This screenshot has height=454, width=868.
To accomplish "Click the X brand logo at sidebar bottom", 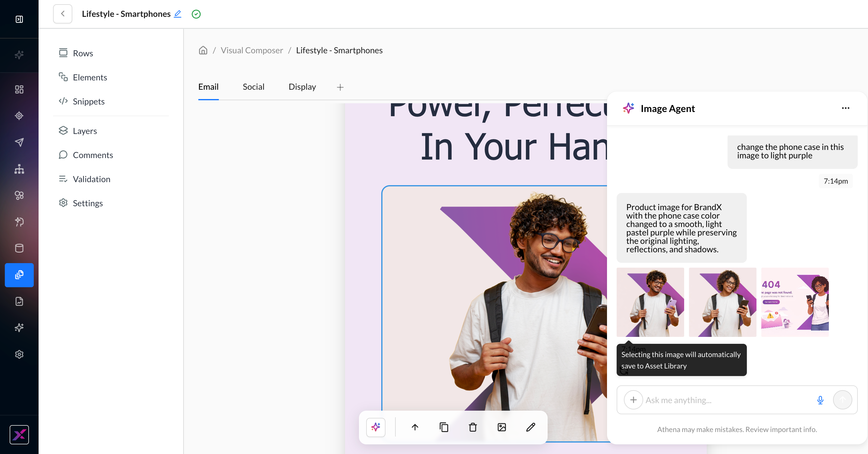I will click(19, 435).
